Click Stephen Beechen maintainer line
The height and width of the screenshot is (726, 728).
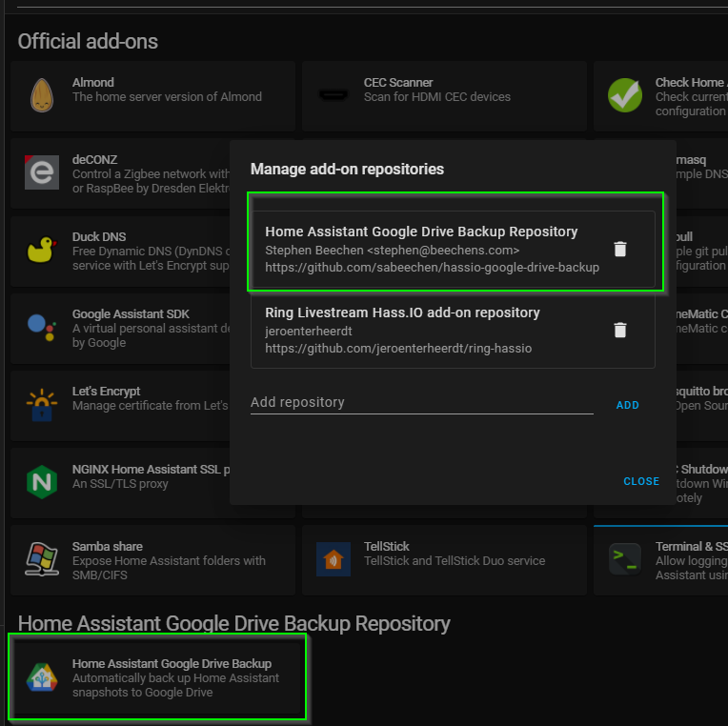[392, 251]
